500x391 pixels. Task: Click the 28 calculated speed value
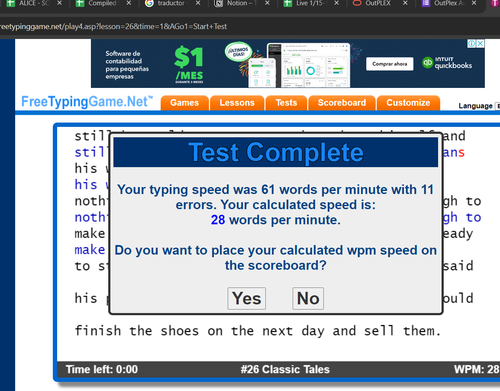coord(218,220)
